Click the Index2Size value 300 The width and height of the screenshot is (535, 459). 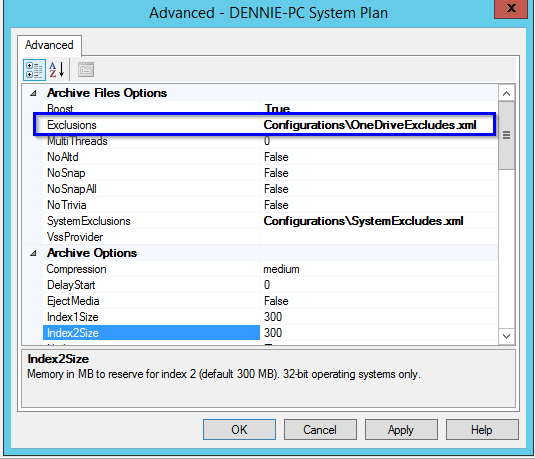tap(273, 333)
